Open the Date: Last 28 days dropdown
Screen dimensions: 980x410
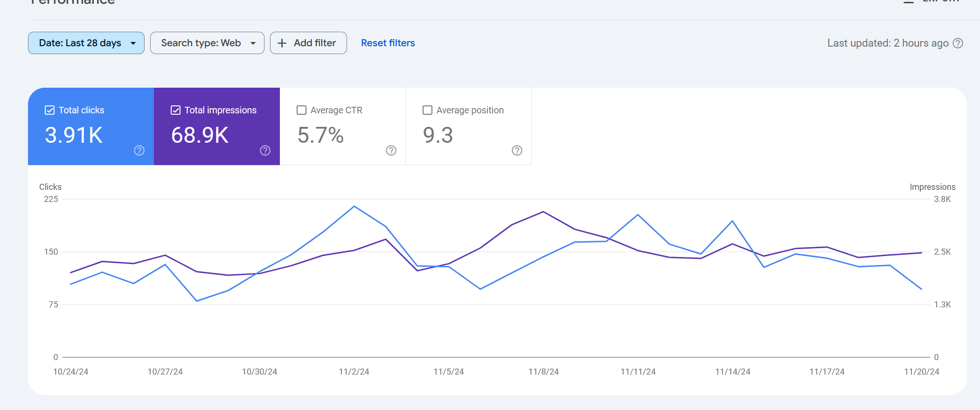86,43
